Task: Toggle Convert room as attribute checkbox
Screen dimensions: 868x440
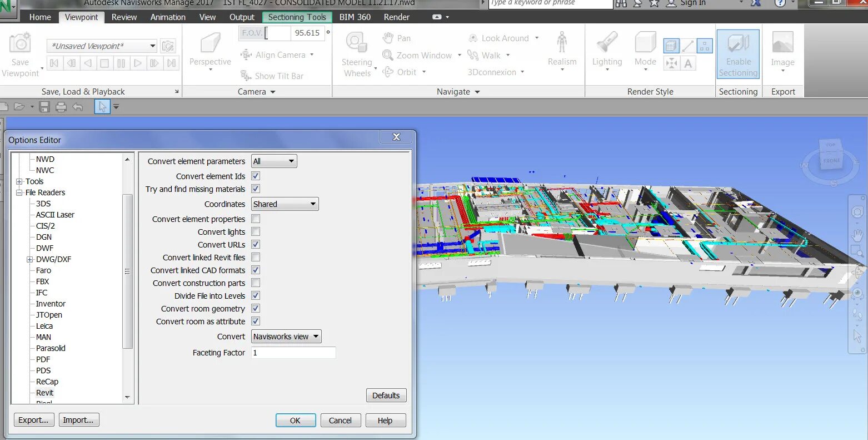Action: 256,321
